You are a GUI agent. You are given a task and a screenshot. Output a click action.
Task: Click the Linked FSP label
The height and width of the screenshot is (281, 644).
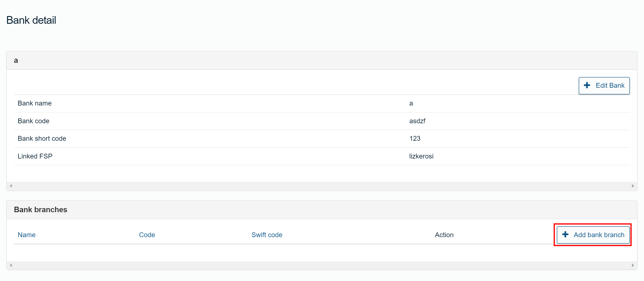point(35,156)
